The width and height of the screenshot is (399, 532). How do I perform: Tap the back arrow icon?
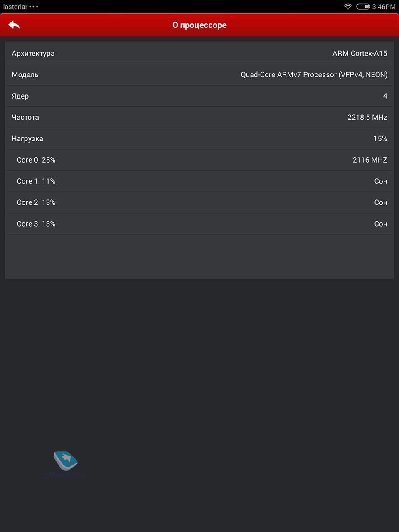point(14,25)
